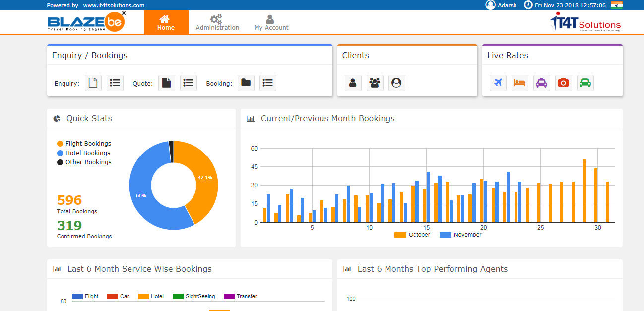644x311 pixels.
Task: Open the Adarsh user menu
Action: (501, 5)
